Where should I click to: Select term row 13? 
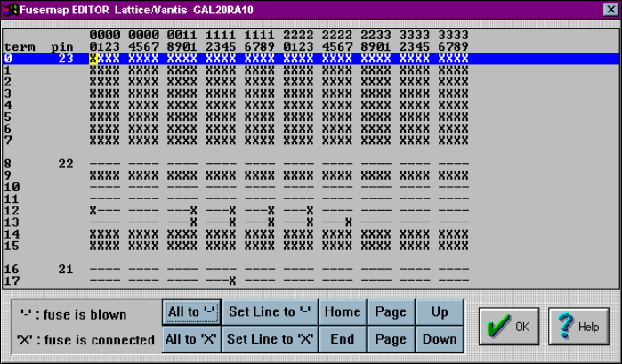click(311, 222)
